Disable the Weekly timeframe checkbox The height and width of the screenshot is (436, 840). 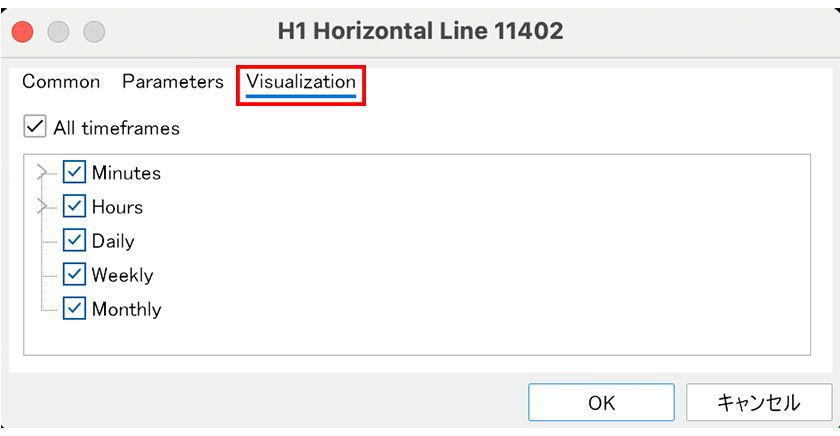[x=75, y=275]
